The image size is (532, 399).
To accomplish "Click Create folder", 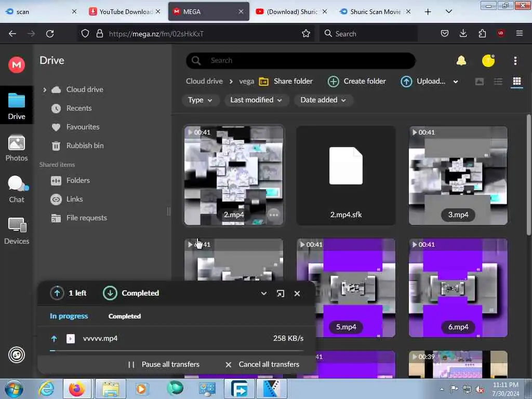I will [x=357, y=82].
